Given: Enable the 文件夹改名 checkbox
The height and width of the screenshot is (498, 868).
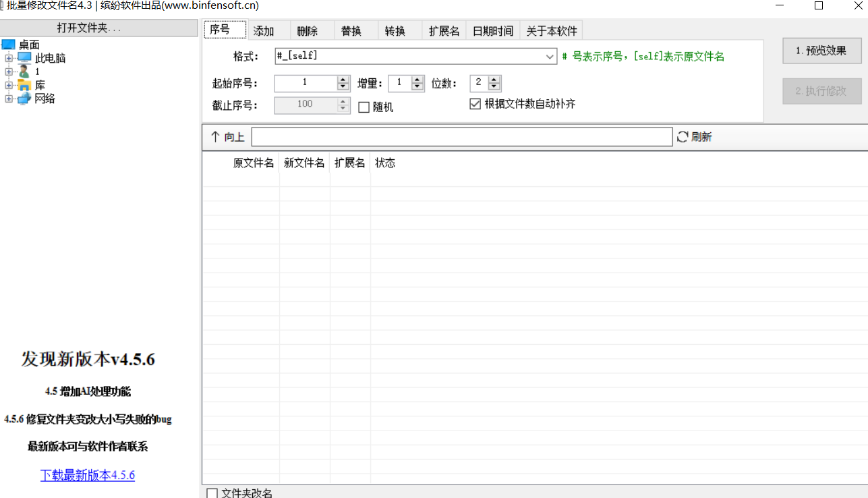Looking at the screenshot, I should [x=212, y=494].
